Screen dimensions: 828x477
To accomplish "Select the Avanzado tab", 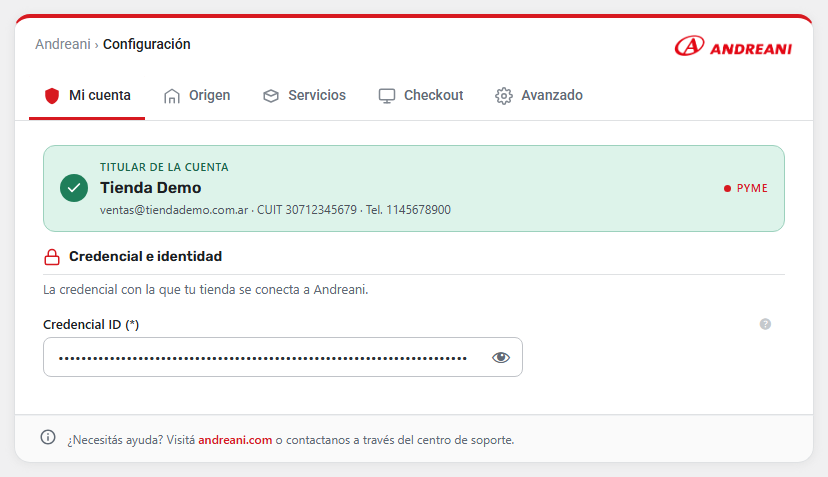I will [x=539, y=96].
